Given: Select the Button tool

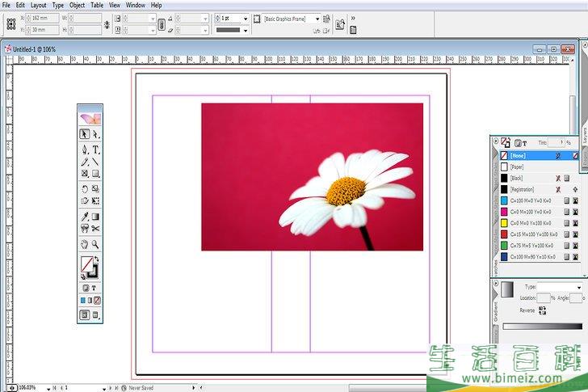Looking at the screenshot, I should (x=85, y=228).
